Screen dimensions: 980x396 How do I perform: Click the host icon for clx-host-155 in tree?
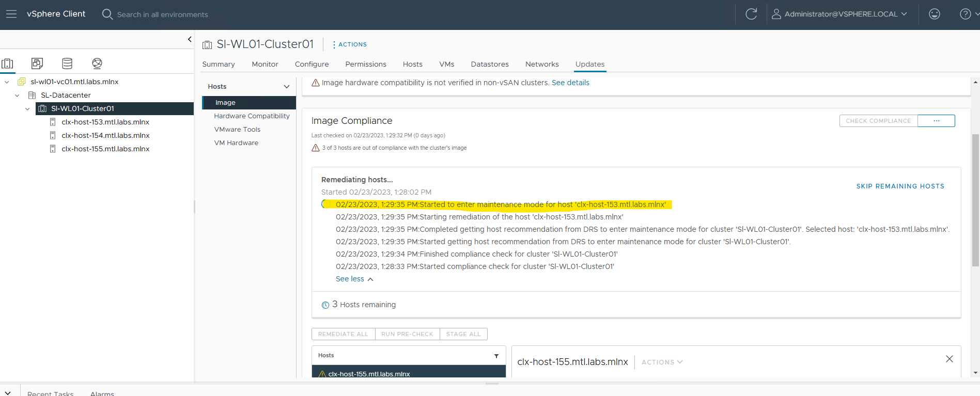click(53, 149)
